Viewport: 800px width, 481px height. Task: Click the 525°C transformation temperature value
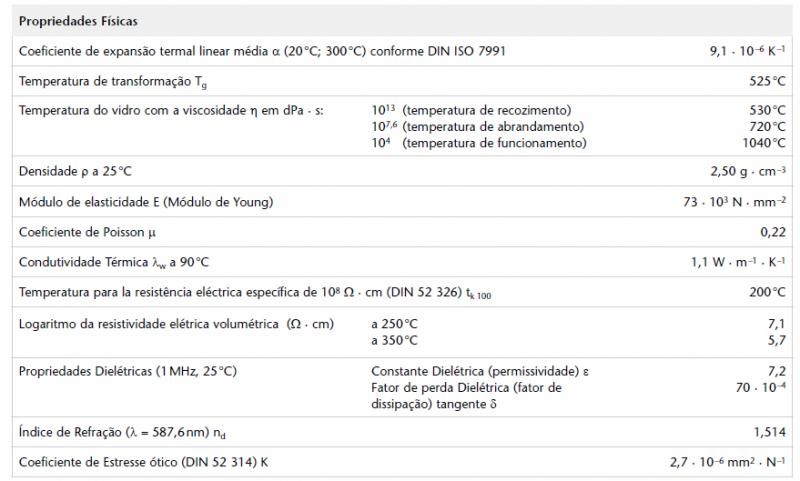tap(767, 81)
